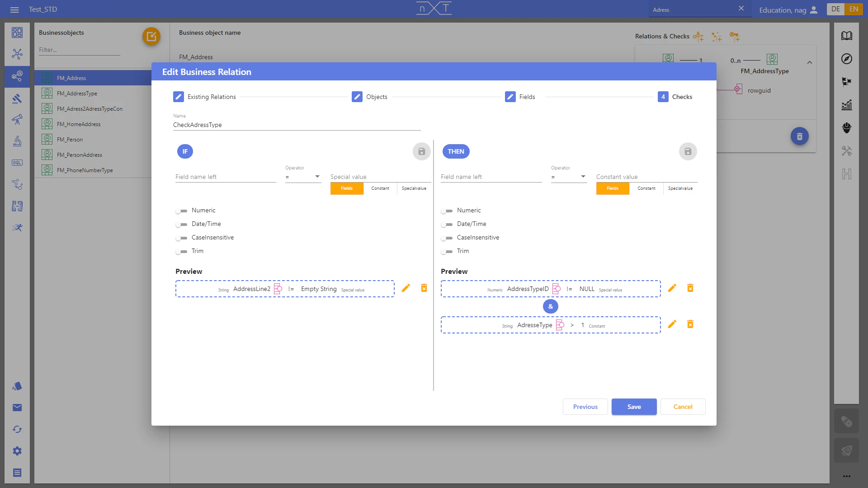Select the telescope icon in the left sidebar
Screen dimensions: 868x488
coord(17,120)
